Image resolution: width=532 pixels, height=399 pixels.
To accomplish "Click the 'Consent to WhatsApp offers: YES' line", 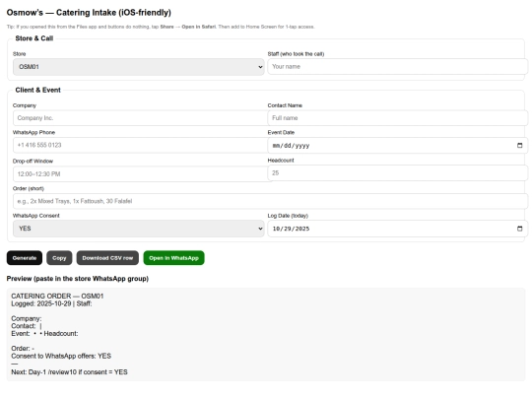I will [x=61, y=356].
